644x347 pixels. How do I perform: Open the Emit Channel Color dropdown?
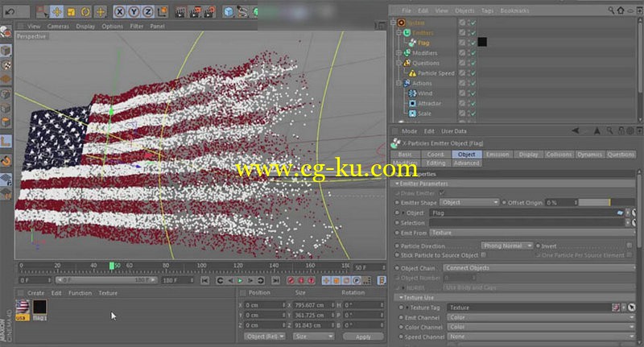(x=540, y=317)
